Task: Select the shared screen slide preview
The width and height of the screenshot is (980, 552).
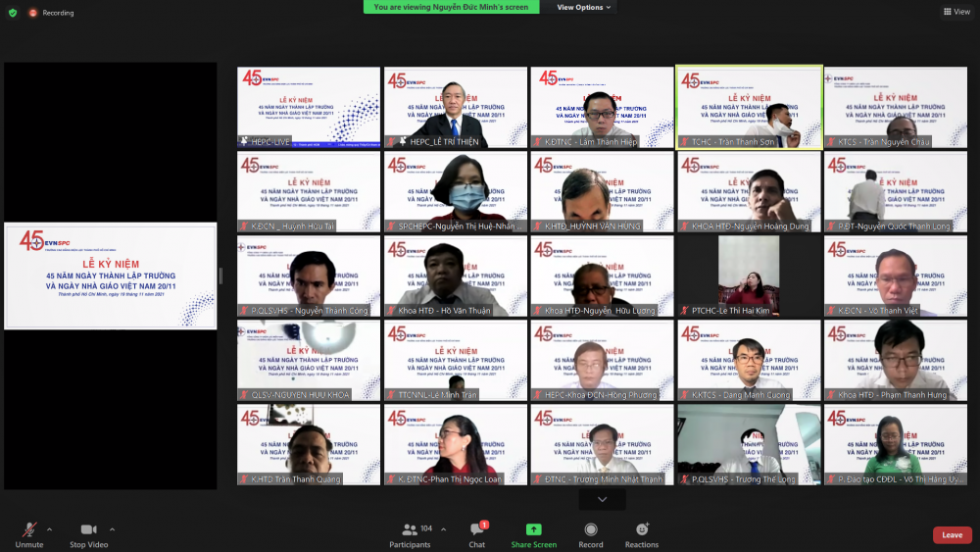Action: (111, 276)
